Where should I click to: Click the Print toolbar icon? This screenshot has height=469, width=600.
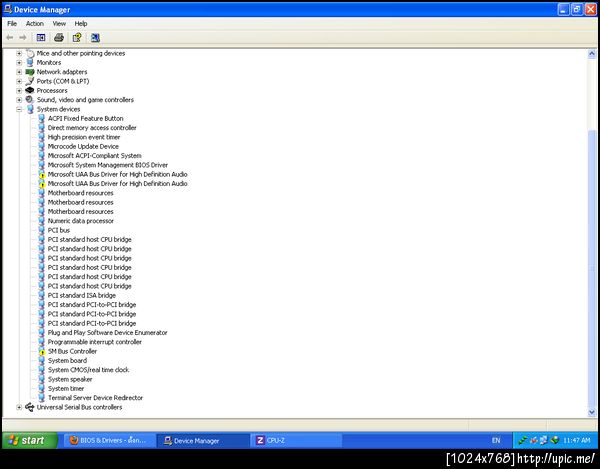[59, 37]
